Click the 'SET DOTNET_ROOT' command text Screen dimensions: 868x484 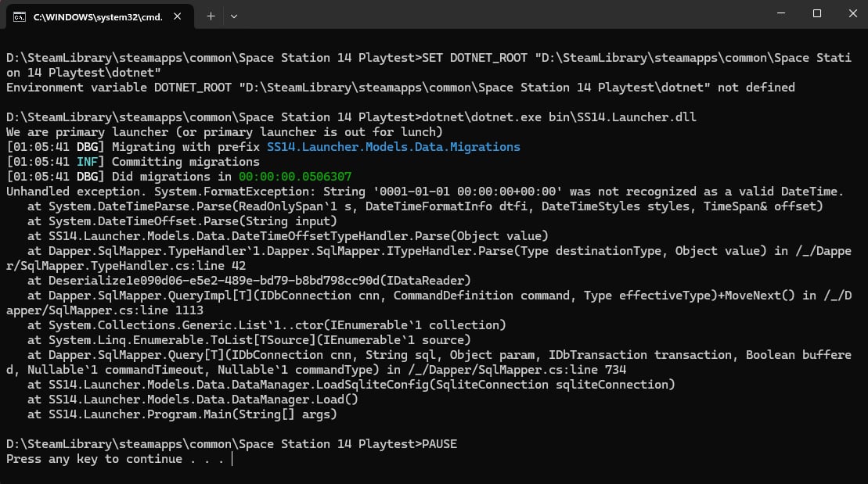point(474,58)
